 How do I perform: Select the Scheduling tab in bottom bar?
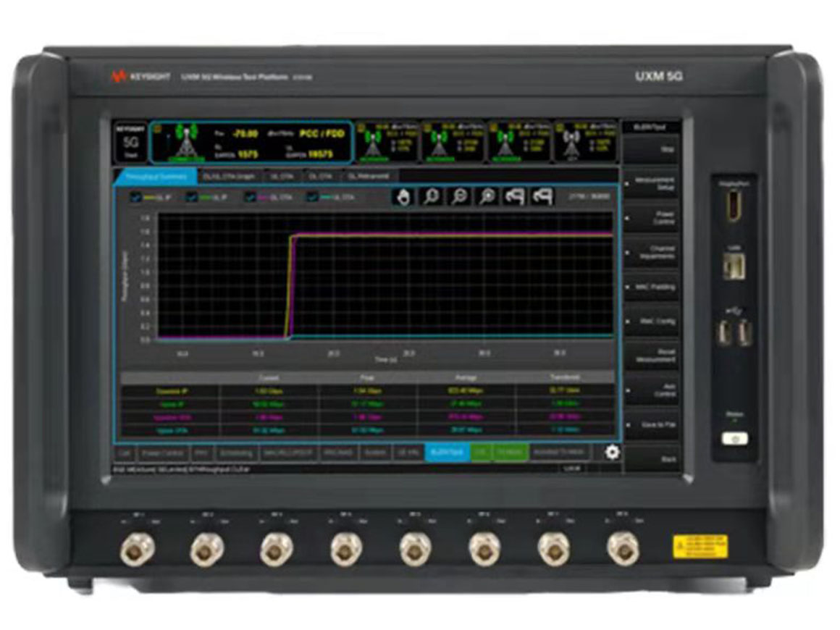click(x=236, y=453)
